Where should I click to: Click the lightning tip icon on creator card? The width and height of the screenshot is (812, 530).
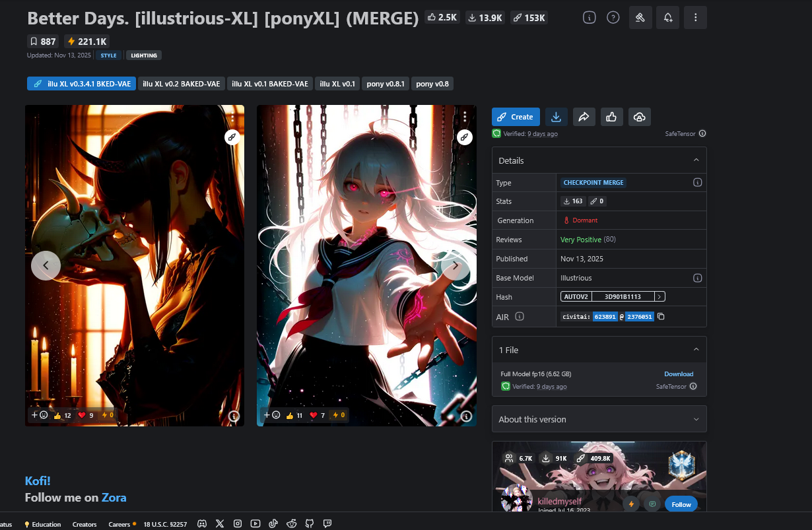tap(631, 504)
